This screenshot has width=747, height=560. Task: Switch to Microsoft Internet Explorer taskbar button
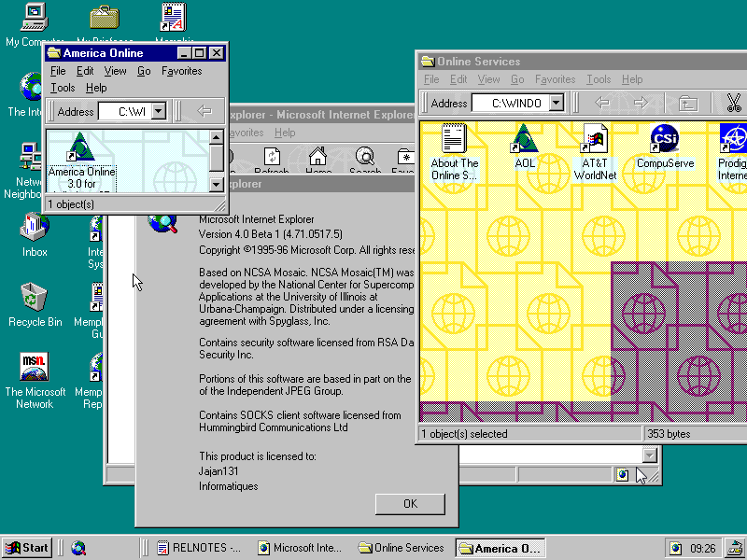[300, 548]
